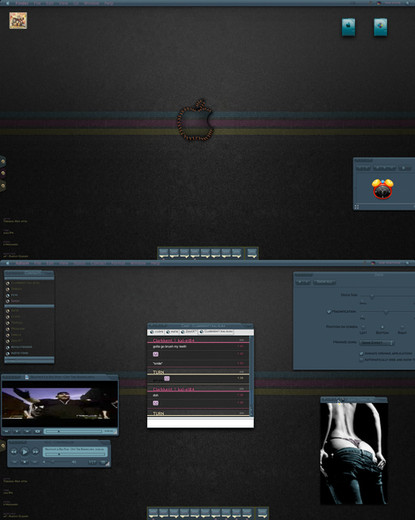Select Right for dock position on screen

402,327
